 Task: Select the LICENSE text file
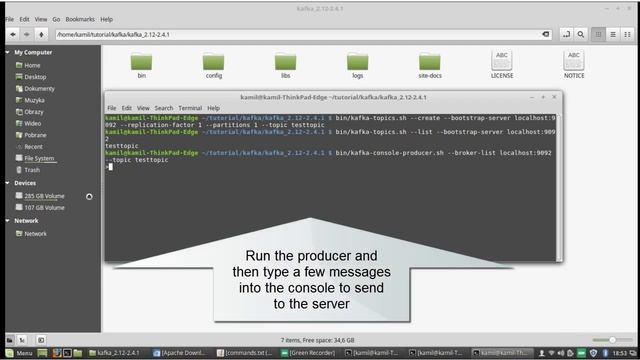(502, 64)
